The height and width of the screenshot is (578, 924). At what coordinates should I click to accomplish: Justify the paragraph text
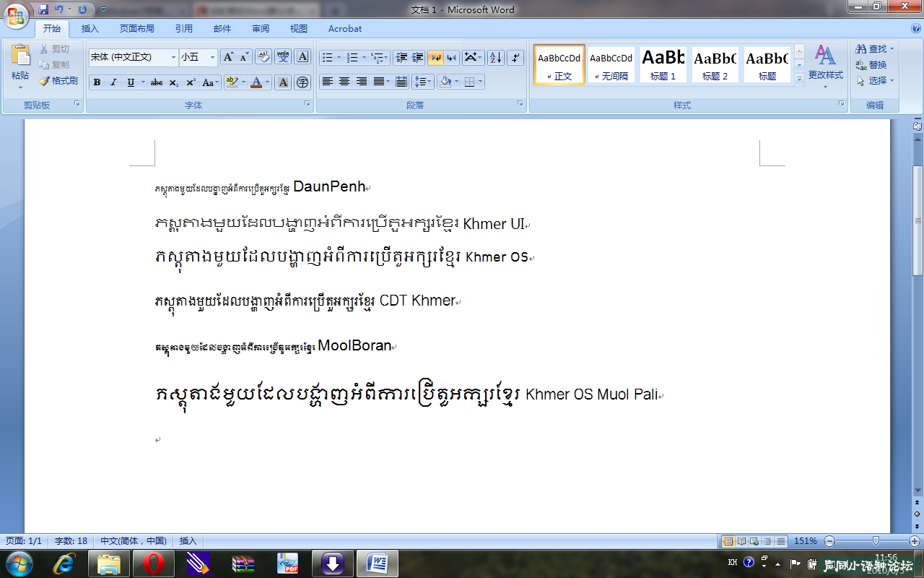coord(378,82)
